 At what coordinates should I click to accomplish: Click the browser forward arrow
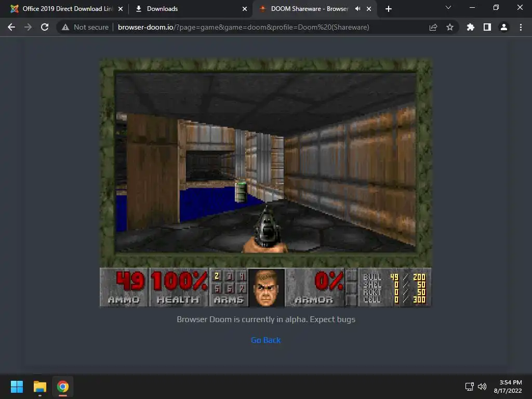28,27
